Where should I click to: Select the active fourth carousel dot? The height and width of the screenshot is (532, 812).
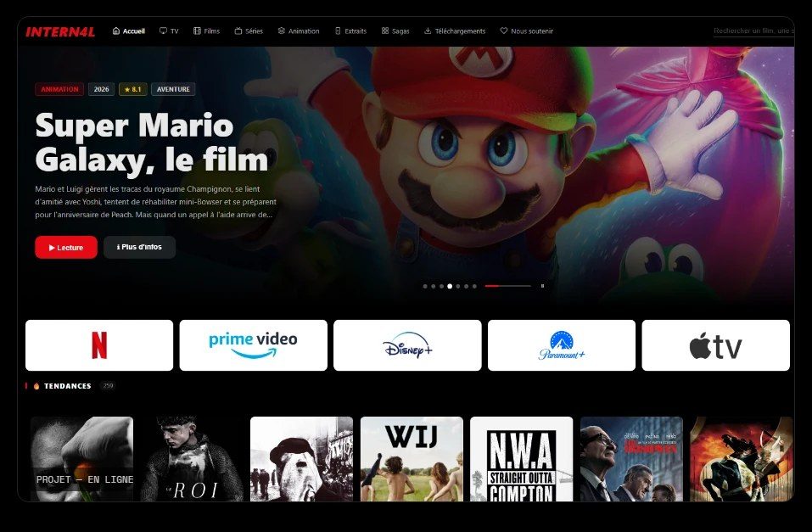tap(450, 286)
